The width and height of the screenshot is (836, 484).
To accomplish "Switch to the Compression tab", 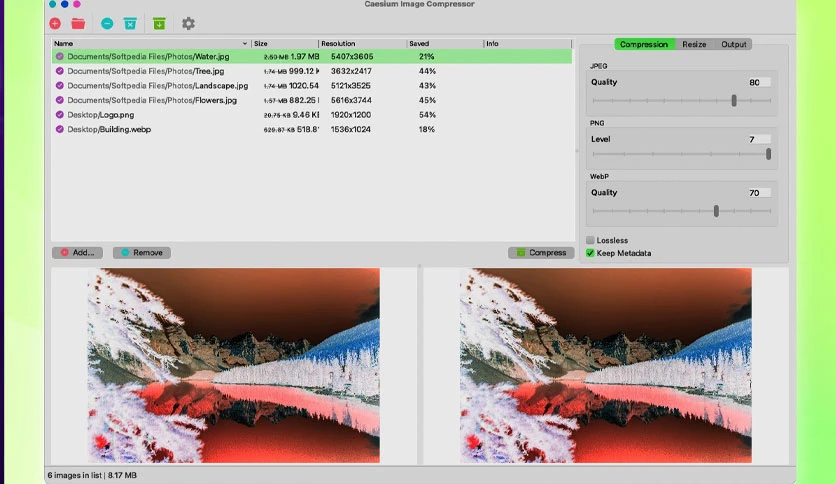I will point(644,44).
